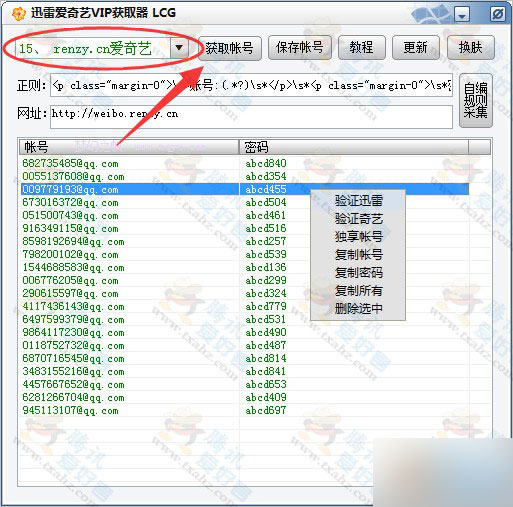The width and height of the screenshot is (513, 507).
Task: Click the 自编规则采集 button
Action: [x=476, y=100]
